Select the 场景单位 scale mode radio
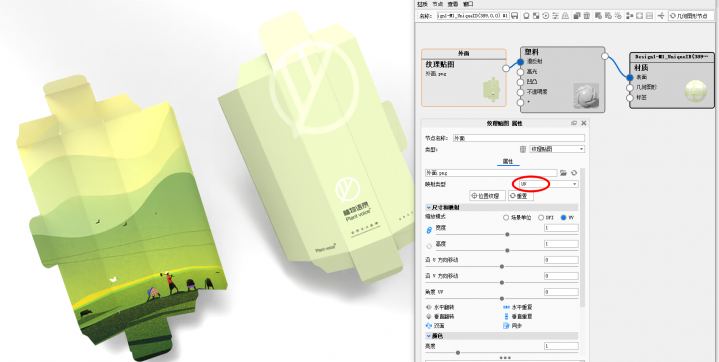 pyautogui.click(x=506, y=217)
